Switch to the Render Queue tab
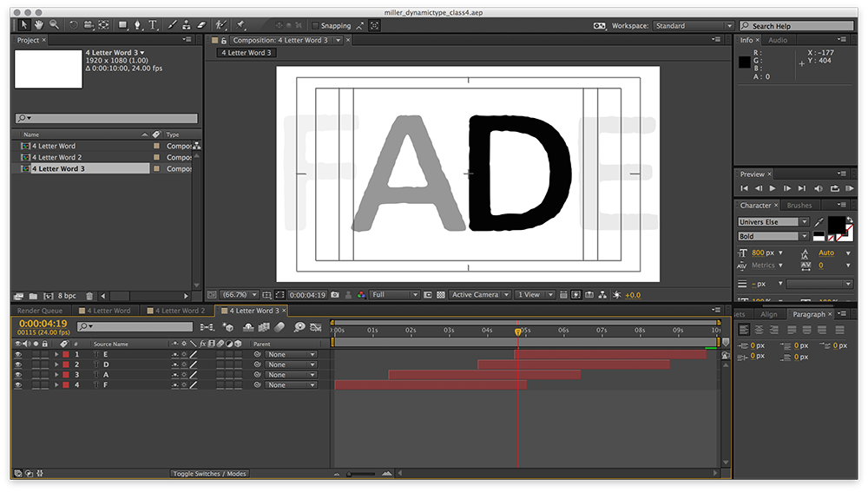The width and height of the screenshot is (868, 492). tap(40, 311)
